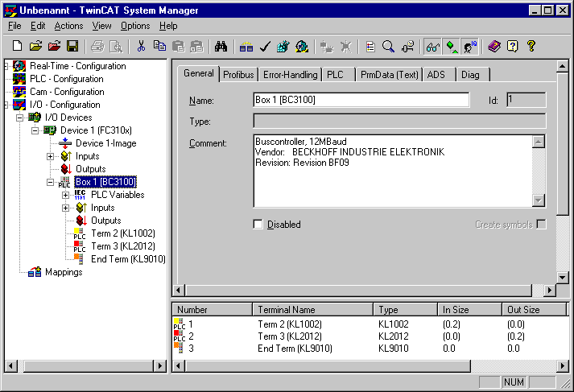Click the Type column header in list

coord(406,310)
